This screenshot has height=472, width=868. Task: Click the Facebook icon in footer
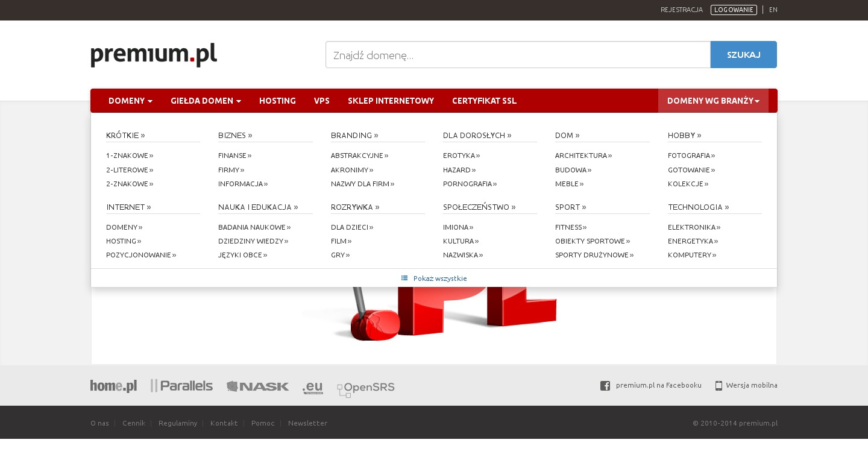tap(605, 386)
